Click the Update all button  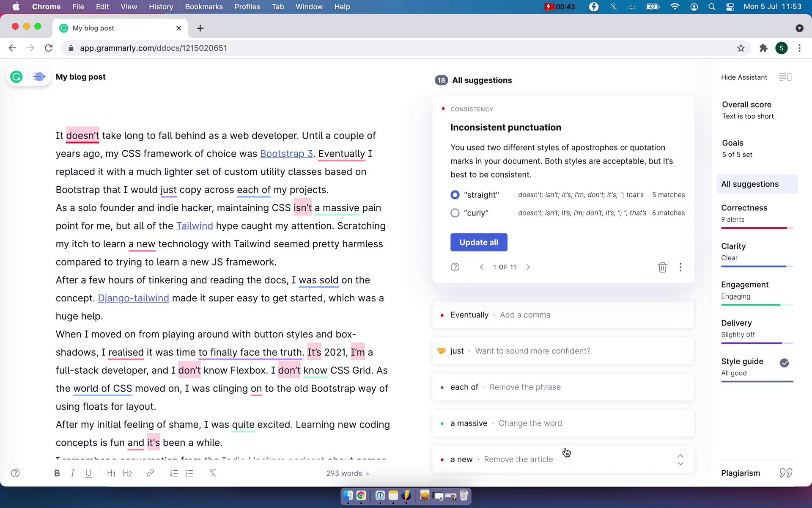479,243
